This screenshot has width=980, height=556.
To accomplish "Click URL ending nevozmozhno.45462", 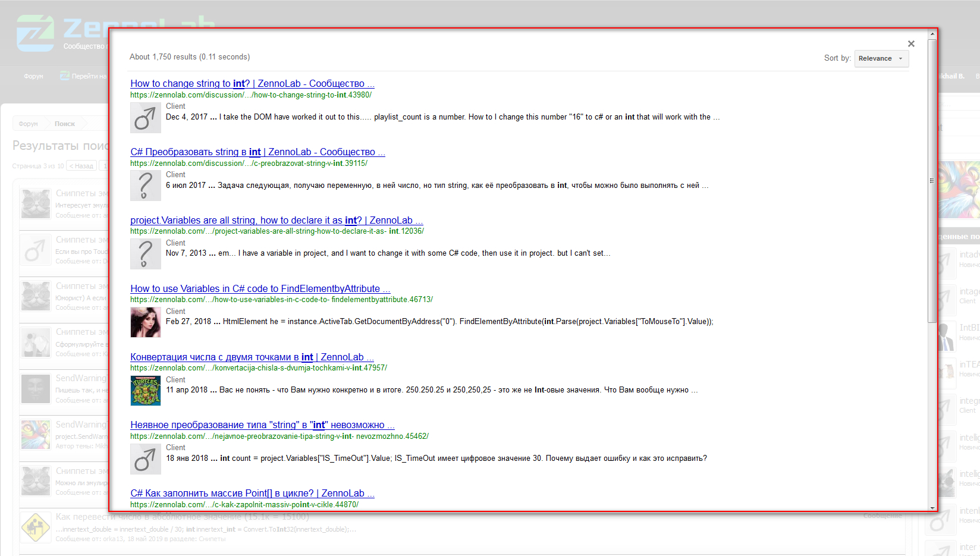I will [279, 436].
